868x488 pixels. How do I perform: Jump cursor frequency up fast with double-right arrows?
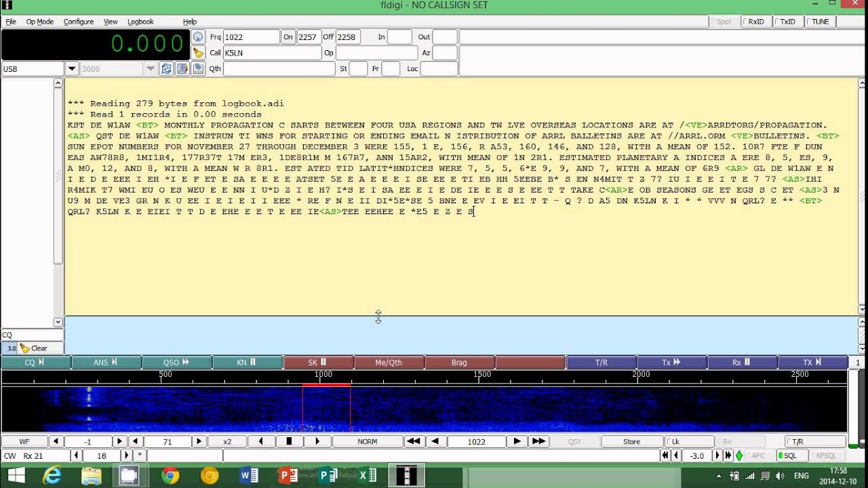pyautogui.click(x=538, y=441)
